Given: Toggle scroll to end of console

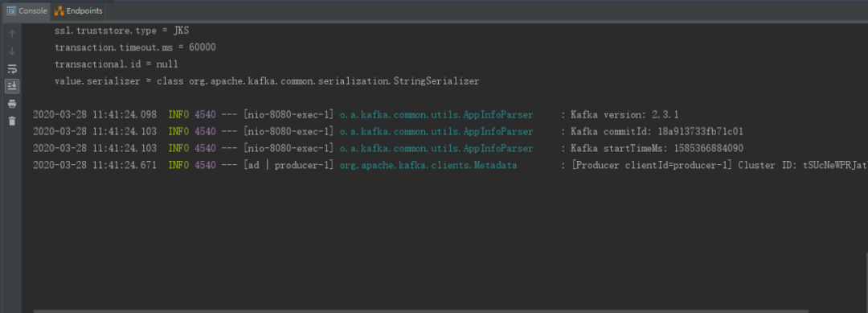Looking at the screenshot, I should pyautogui.click(x=12, y=86).
